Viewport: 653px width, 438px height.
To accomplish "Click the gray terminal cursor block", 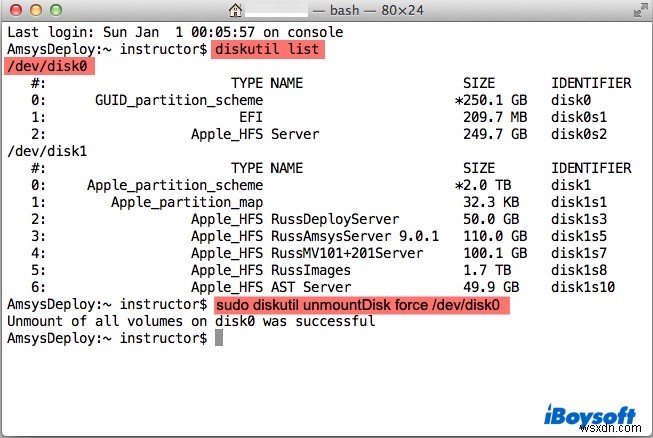I will (x=220, y=338).
